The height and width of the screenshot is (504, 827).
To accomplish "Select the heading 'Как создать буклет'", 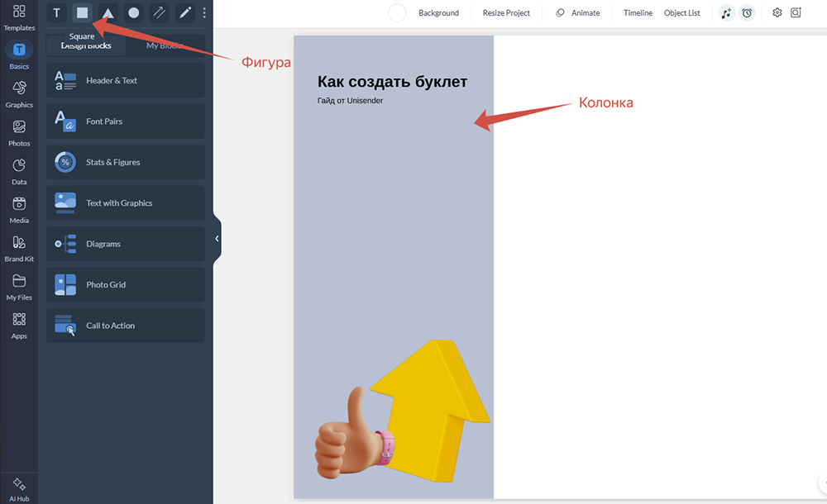I will pos(392,82).
